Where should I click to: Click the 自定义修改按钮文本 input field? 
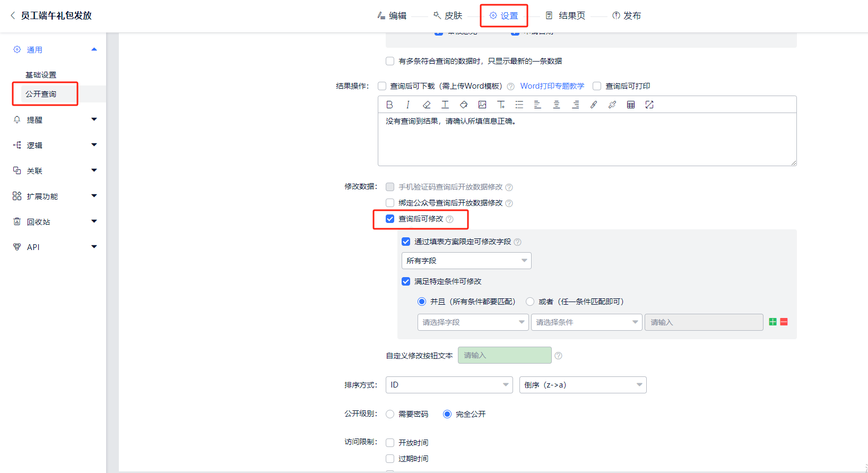(504, 355)
